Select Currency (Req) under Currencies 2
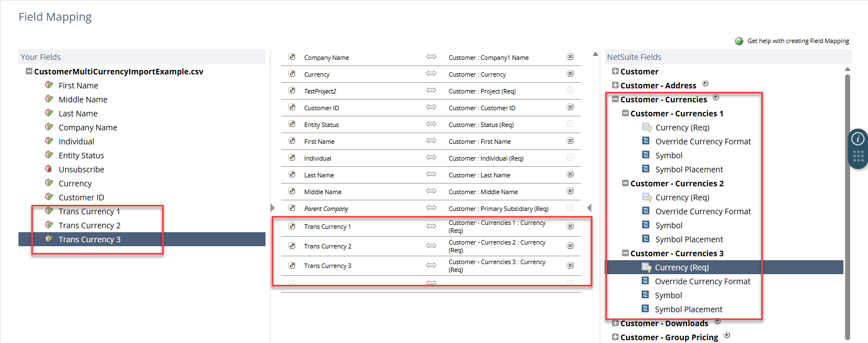 click(x=682, y=198)
